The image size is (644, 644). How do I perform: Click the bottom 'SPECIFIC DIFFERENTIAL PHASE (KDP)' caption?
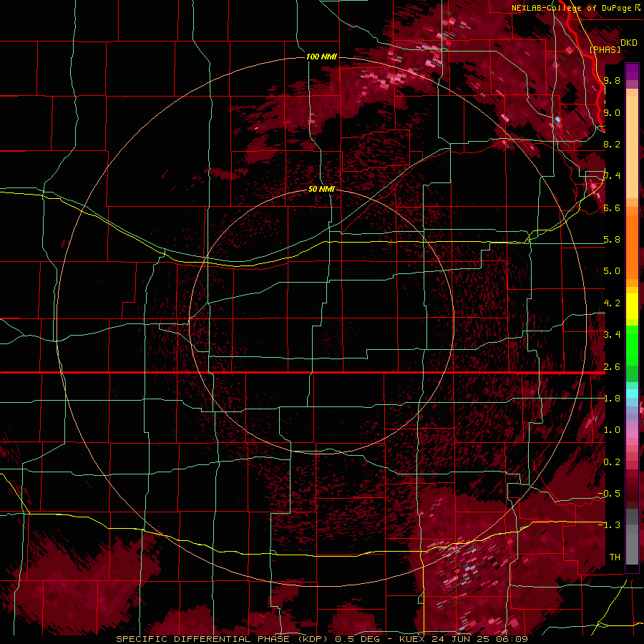point(223,639)
